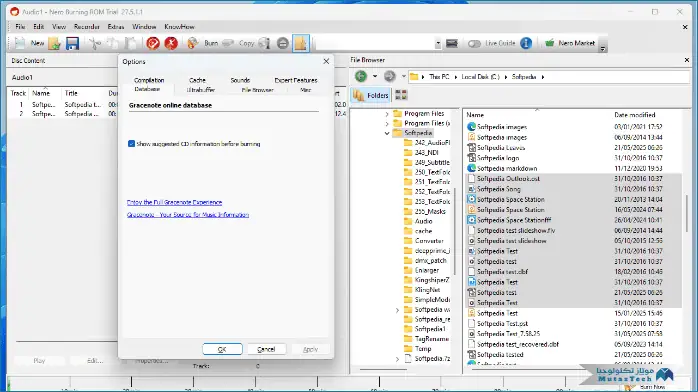Image resolution: width=698 pixels, height=392 pixels.
Task: Expand the Program Files tree node
Action: [x=387, y=114]
